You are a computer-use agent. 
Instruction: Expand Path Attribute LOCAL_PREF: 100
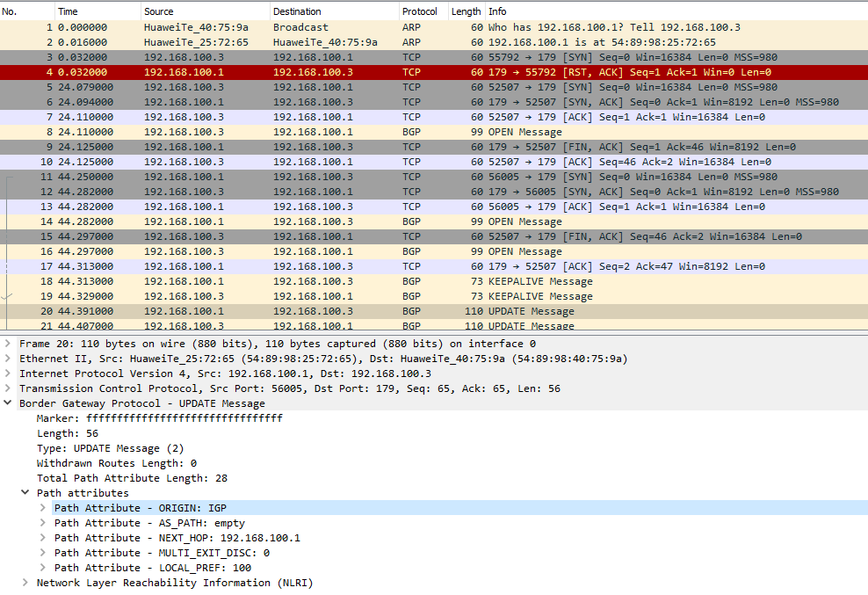(x=43, y=567)
